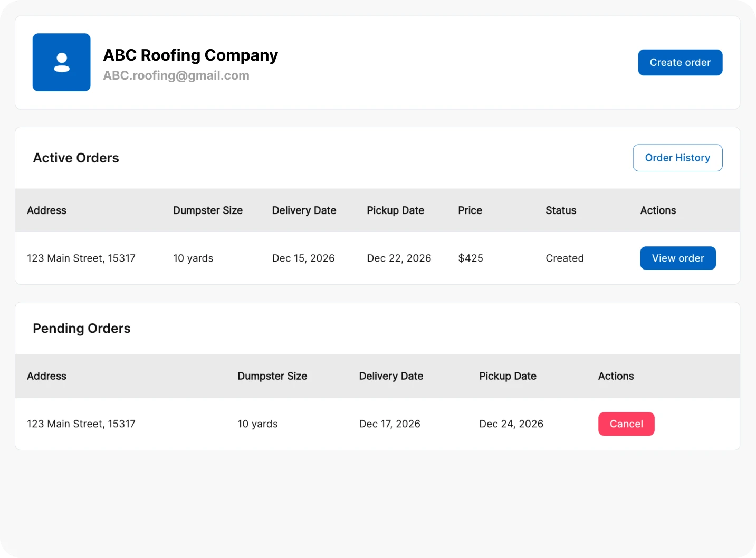Click Actions header in Active Orders table

(658, 210)
